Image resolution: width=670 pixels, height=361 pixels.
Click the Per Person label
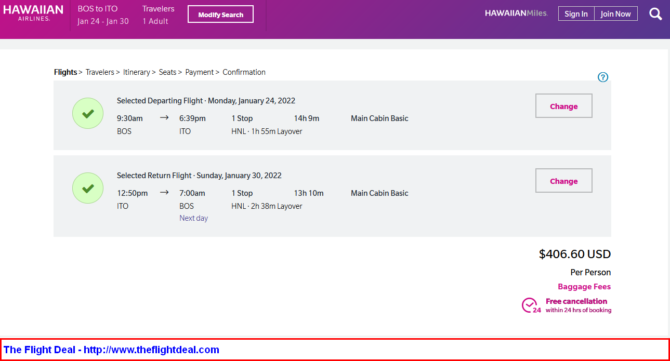591,273
